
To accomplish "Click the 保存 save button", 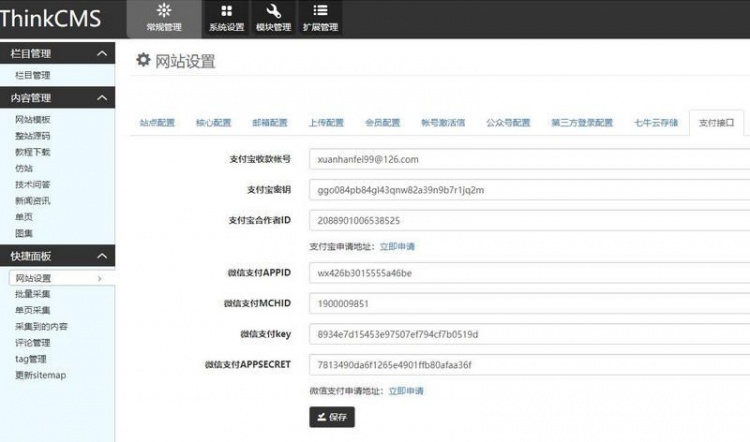I will click(x=332, y=417).
